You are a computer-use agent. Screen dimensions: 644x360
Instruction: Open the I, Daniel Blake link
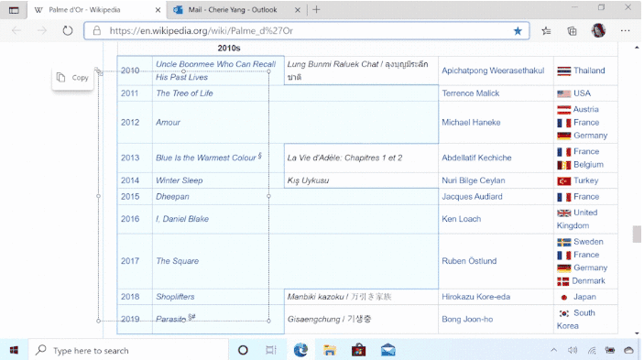pyautogui.click(x=182, y=219)
